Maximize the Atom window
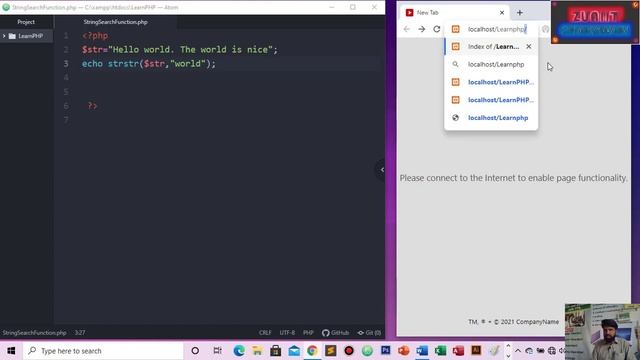 click(x=353, y=7)
